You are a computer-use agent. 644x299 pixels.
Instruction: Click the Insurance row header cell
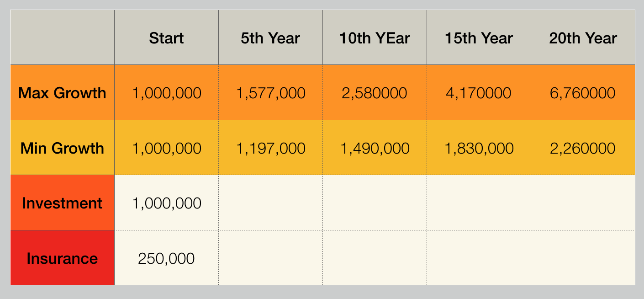(x=62, y=258)
